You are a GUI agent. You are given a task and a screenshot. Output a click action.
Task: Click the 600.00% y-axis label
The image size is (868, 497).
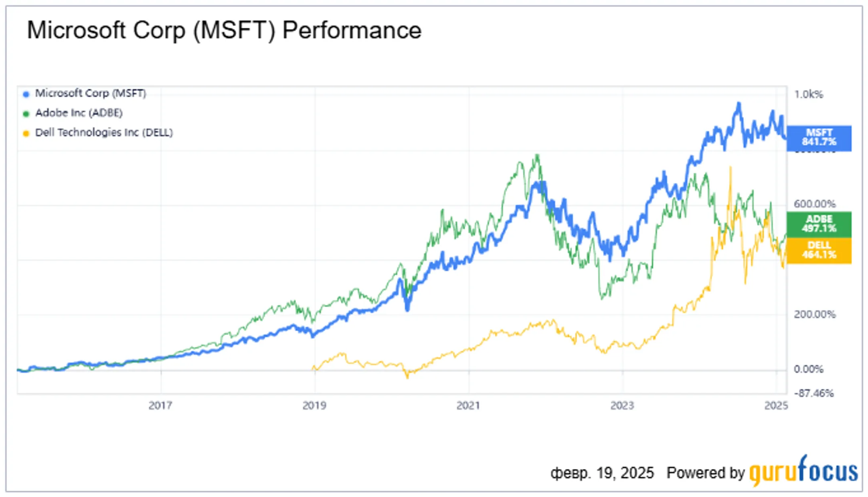[x=815, y=204]
